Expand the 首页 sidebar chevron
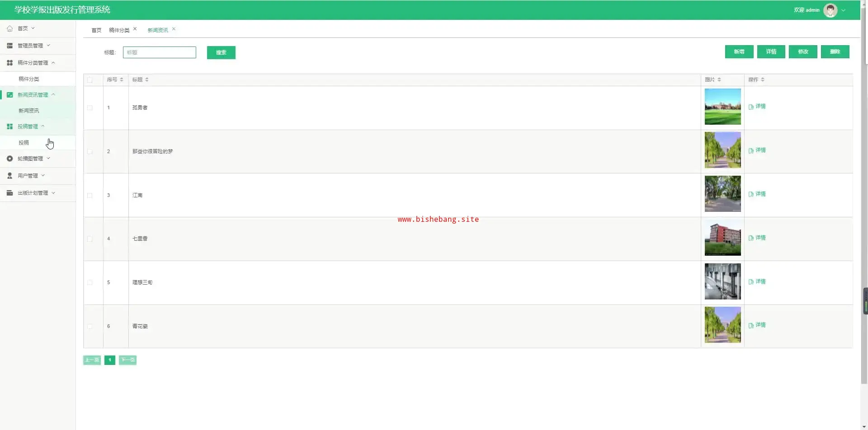The height and width of the screenshot is (430, 868). pos(33,28)
